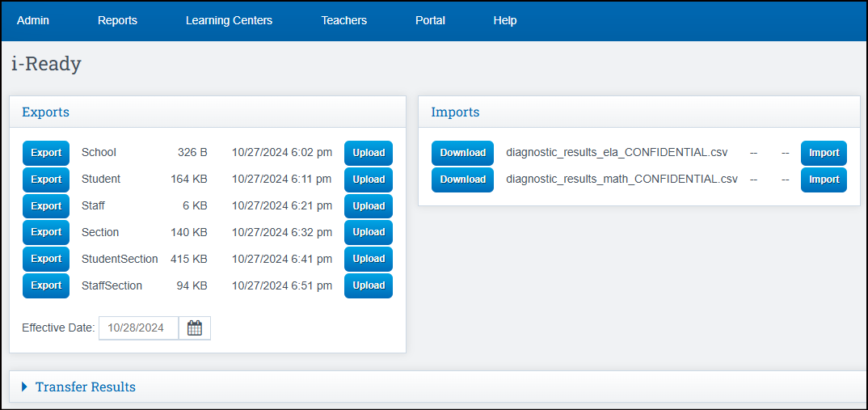Open the Reports menu
The image size is (868, 410).
coord(117,20)
